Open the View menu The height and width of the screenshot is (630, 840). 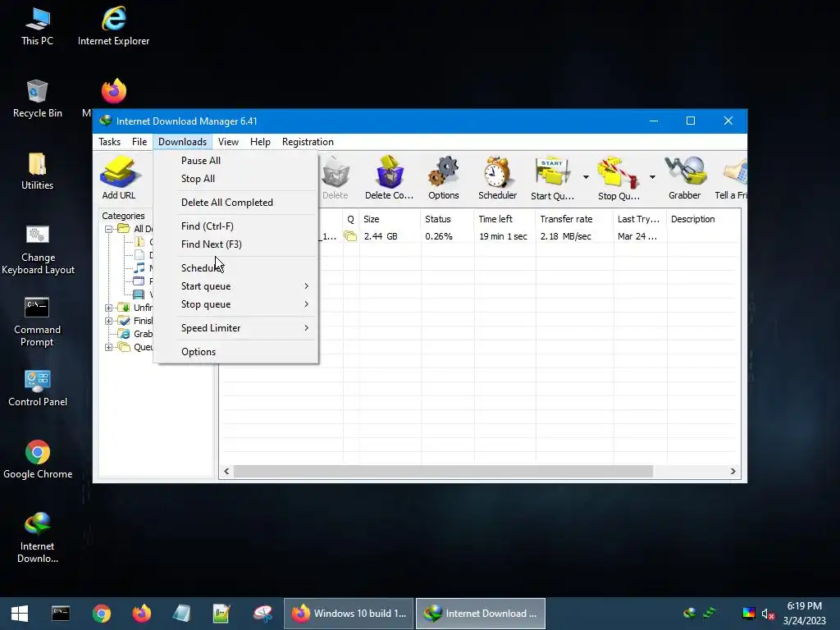(228, 142)
